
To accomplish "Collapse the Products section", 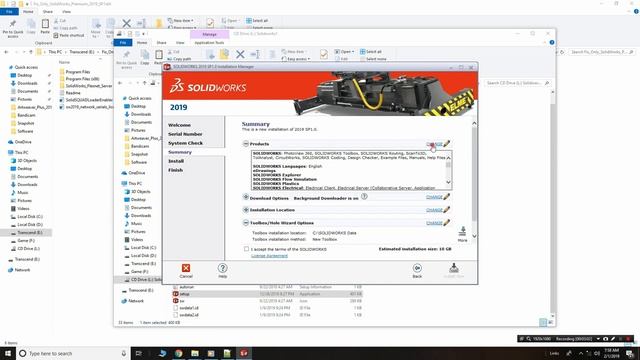I will (x=246, y=144).
